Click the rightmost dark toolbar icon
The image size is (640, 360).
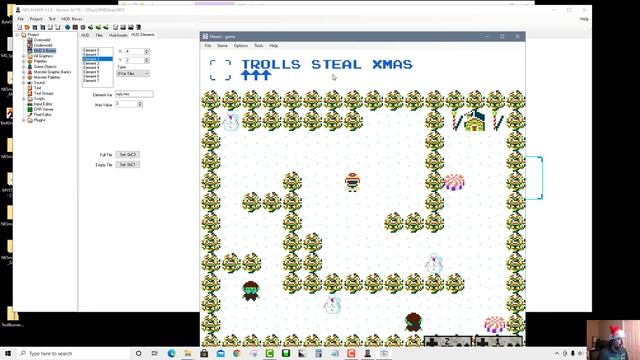point(139,27)
